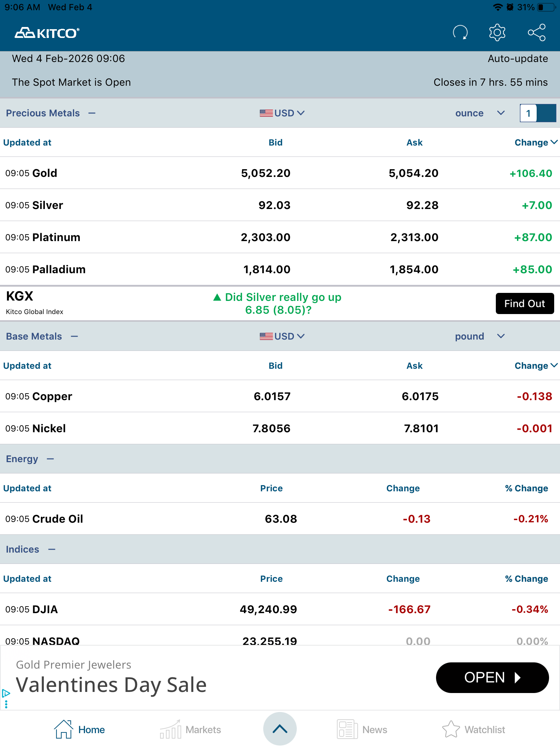Tap Silver change +7.00
Screen dimensions: 560x747
[x=537, y=205]
